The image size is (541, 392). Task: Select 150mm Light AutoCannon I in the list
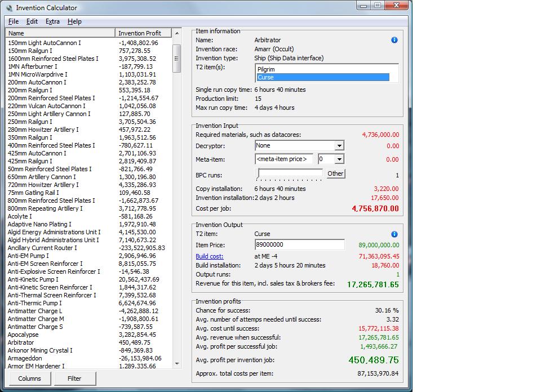pos(89,43)
